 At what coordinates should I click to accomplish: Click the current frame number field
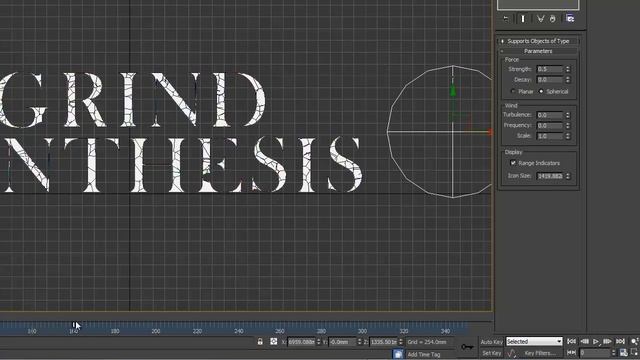(x=595, y=352)
